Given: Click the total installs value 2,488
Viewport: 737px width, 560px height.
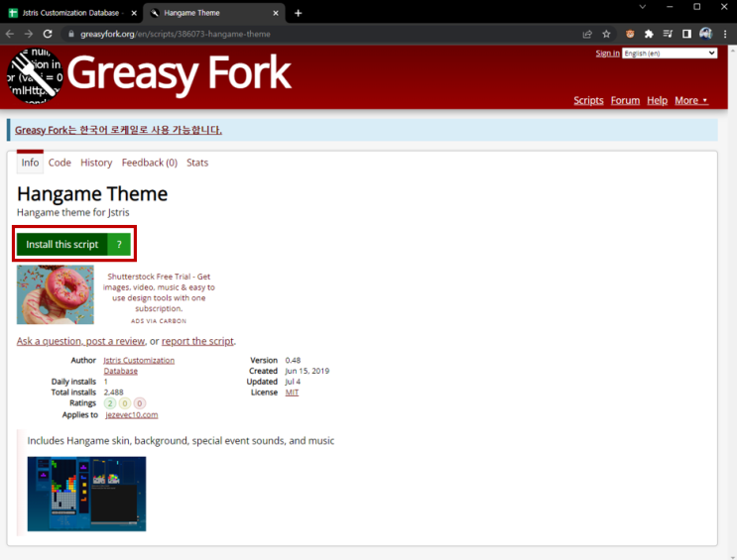Looking at the screenshot, I should point(114,392).
